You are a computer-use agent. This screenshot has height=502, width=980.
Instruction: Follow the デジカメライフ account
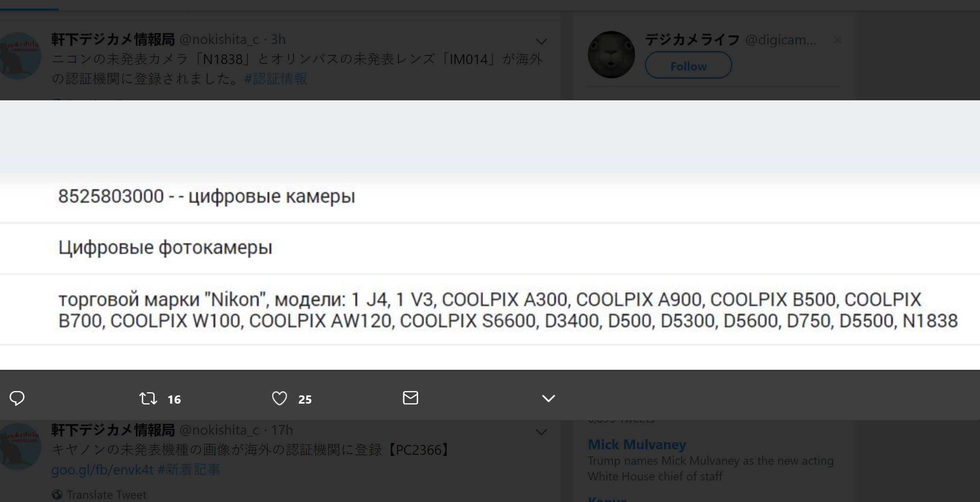point(688,65)
